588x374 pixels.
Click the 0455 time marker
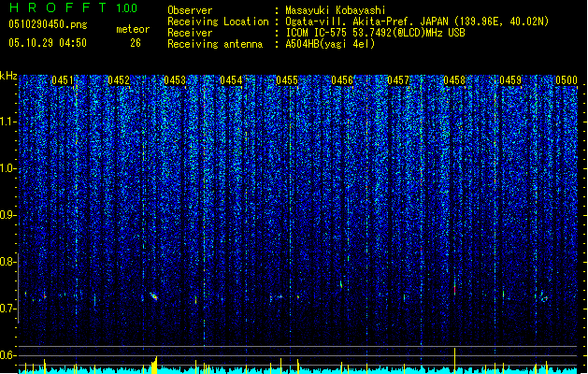pos(287,80)
